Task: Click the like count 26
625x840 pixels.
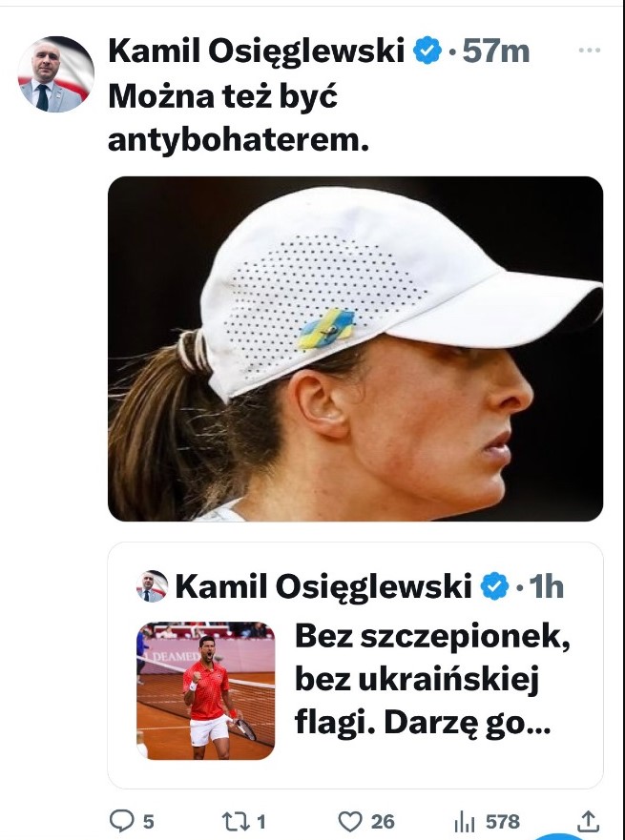Action: click(383, 821)
